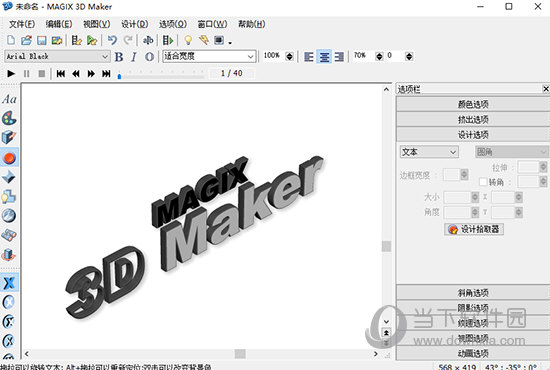Screen dimensions: 550x370
Task: Click the Export image icon
Action: [57, 40]
